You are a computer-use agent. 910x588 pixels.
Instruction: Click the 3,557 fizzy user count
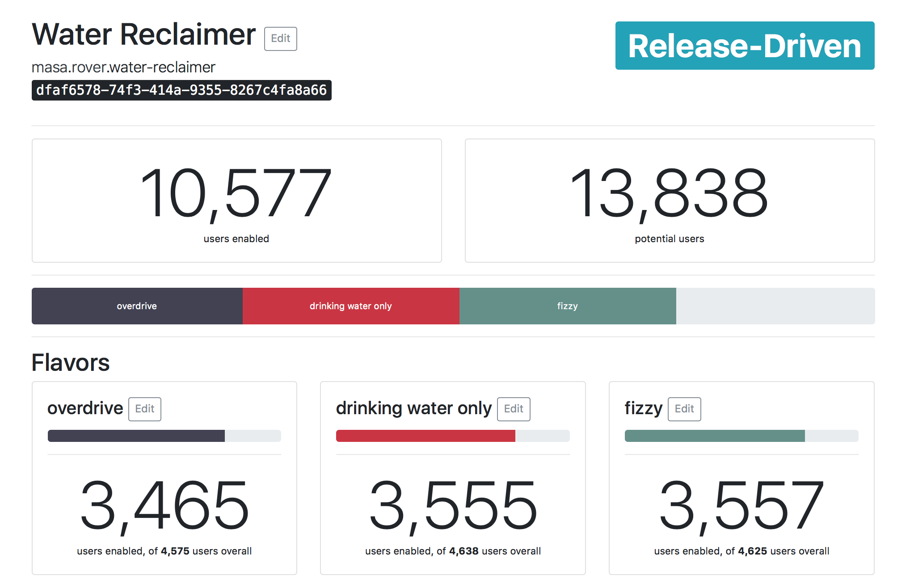pyautogui.click(x=741, y=506)
